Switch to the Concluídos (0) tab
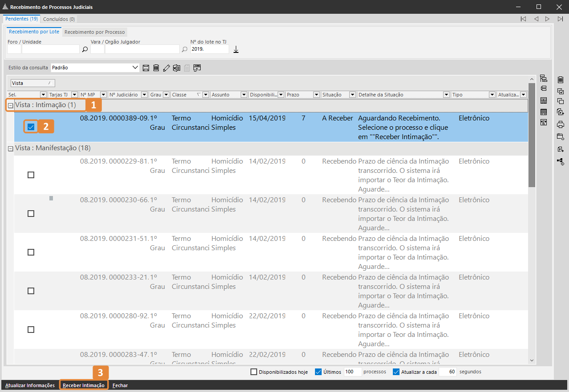 coord(59,19)
